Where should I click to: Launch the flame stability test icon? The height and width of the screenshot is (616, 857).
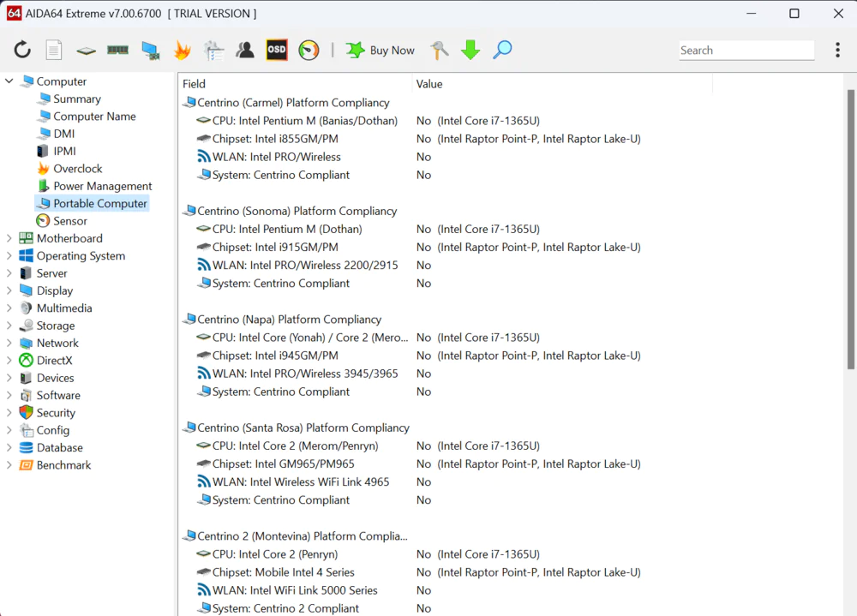[x=182, y=51]
